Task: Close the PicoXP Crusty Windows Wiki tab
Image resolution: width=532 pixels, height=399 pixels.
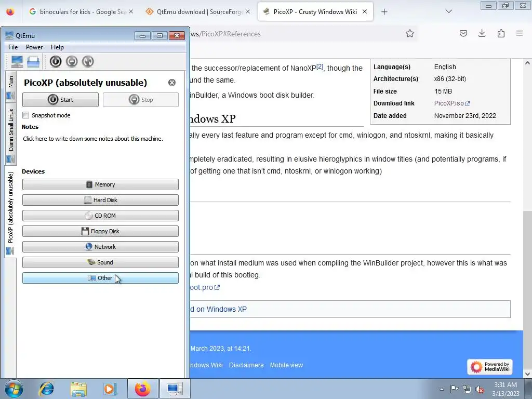Action: [365, 12]
